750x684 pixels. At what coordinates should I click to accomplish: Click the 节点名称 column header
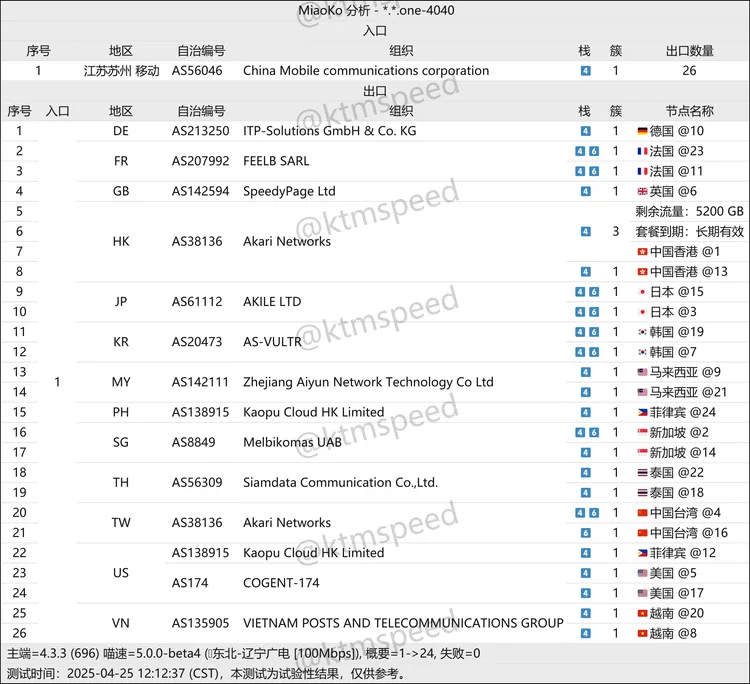point(689,111)
